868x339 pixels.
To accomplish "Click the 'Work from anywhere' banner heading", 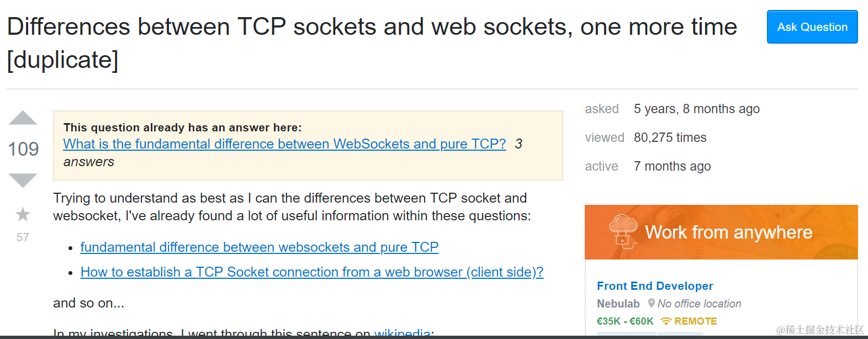I will pyautogui.click(x=728, y=232).
